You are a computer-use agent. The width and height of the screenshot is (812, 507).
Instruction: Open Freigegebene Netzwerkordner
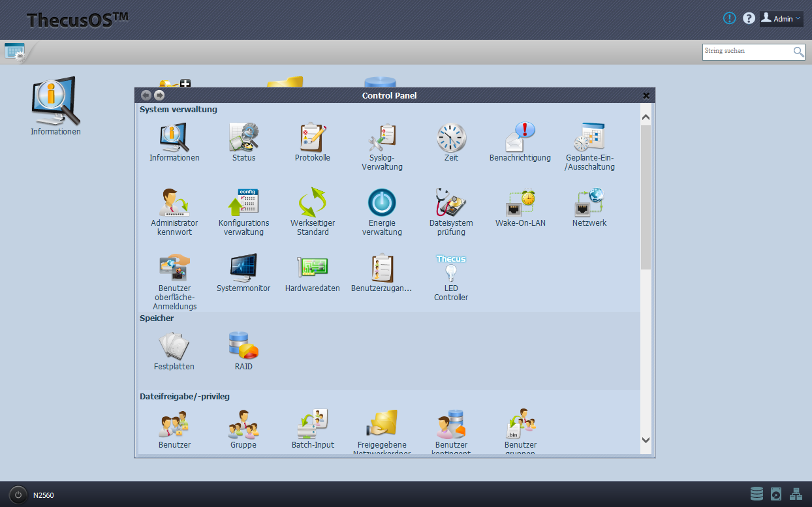[x=382, y=432]
